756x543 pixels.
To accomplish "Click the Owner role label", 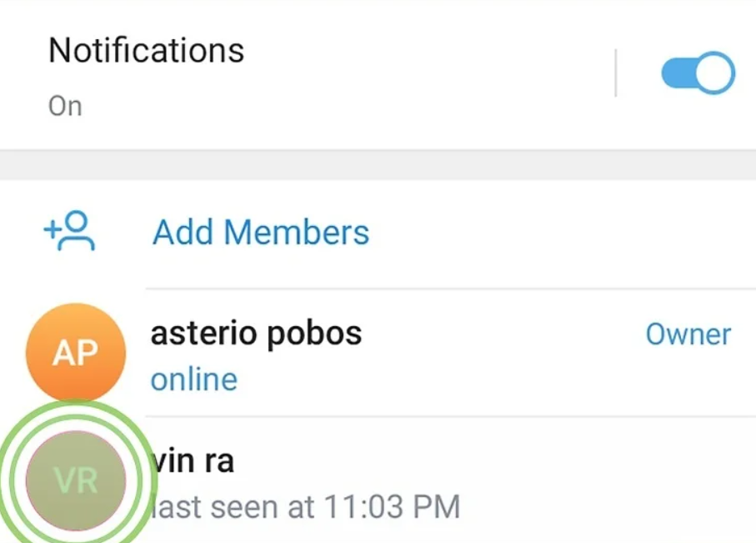I will pos(688,334).
